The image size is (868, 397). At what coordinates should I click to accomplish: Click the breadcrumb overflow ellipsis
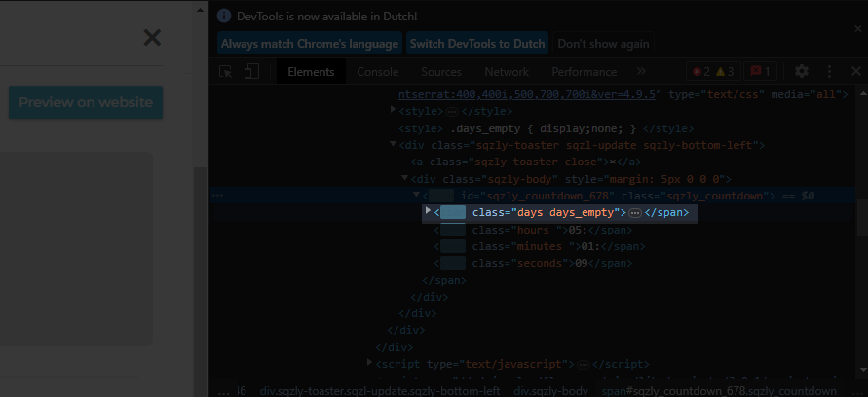[224, 391]
